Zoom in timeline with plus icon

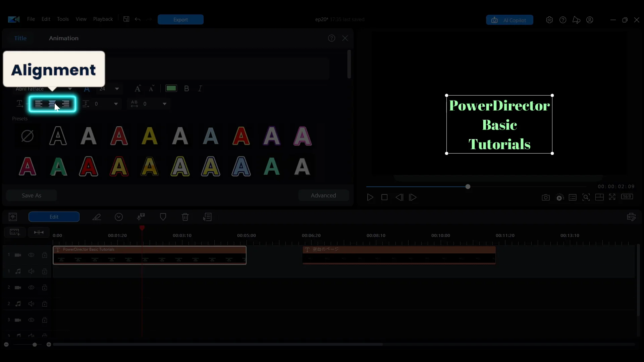[49, 345]
